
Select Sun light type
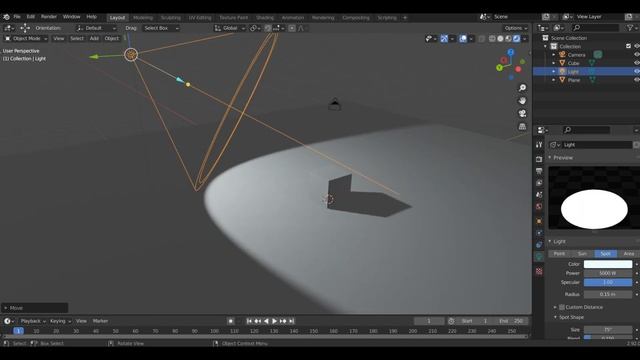point(582,253)
